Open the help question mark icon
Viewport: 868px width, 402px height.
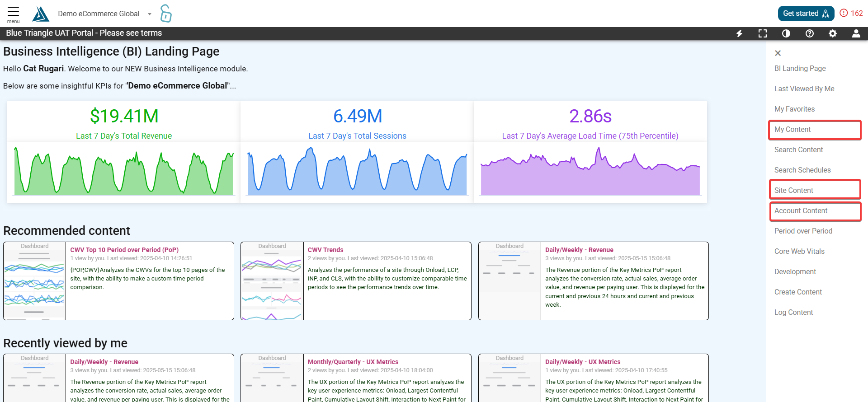click(x=810, y=33)
